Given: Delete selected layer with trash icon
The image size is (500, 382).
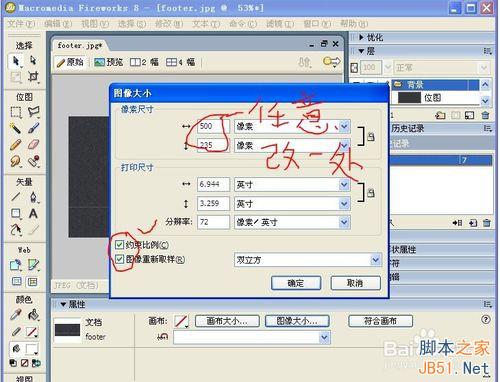Looking at the screenshot, I should tap(485, 115).
